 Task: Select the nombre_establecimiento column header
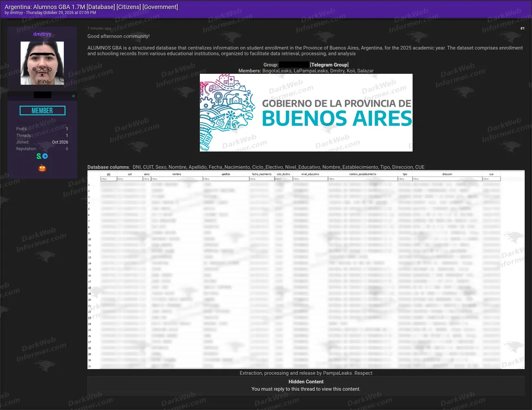[363, 174]
